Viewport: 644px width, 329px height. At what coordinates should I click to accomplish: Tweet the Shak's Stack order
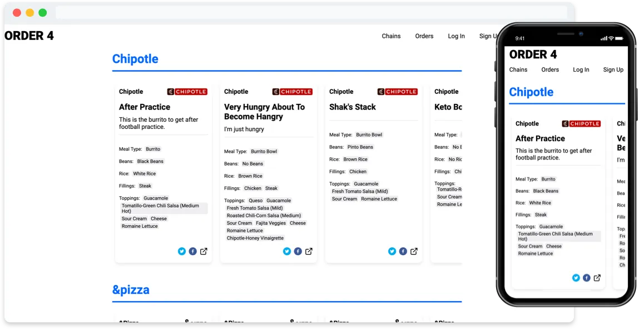pos(392,251)
